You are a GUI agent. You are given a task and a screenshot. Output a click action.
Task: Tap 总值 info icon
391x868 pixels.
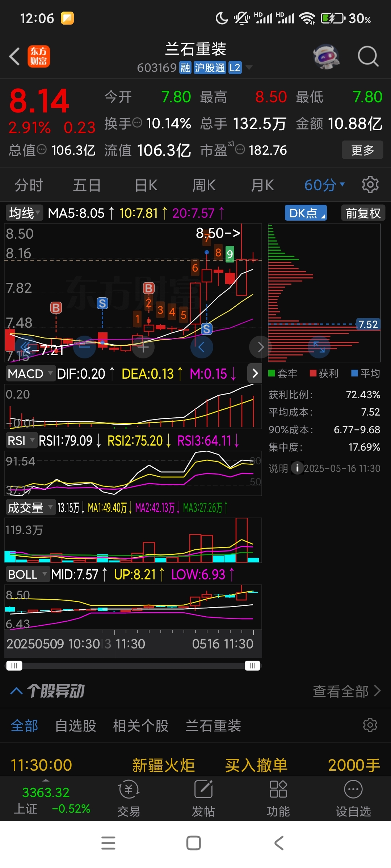coord(42,149)
